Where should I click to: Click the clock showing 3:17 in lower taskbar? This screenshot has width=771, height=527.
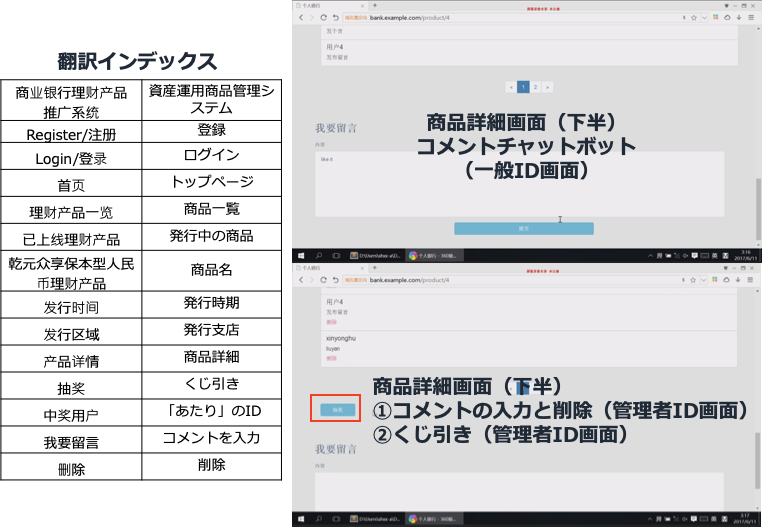click(x=745, y=519)
